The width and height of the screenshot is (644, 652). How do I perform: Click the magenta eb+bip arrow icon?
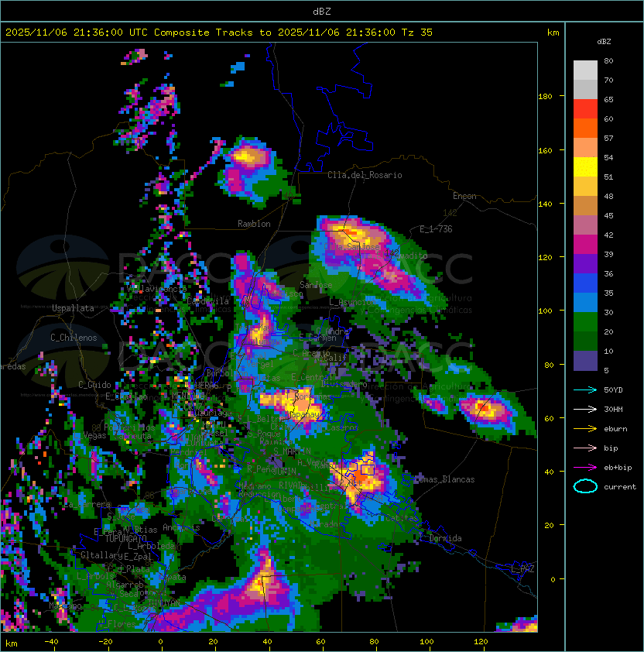click(585, 468)
